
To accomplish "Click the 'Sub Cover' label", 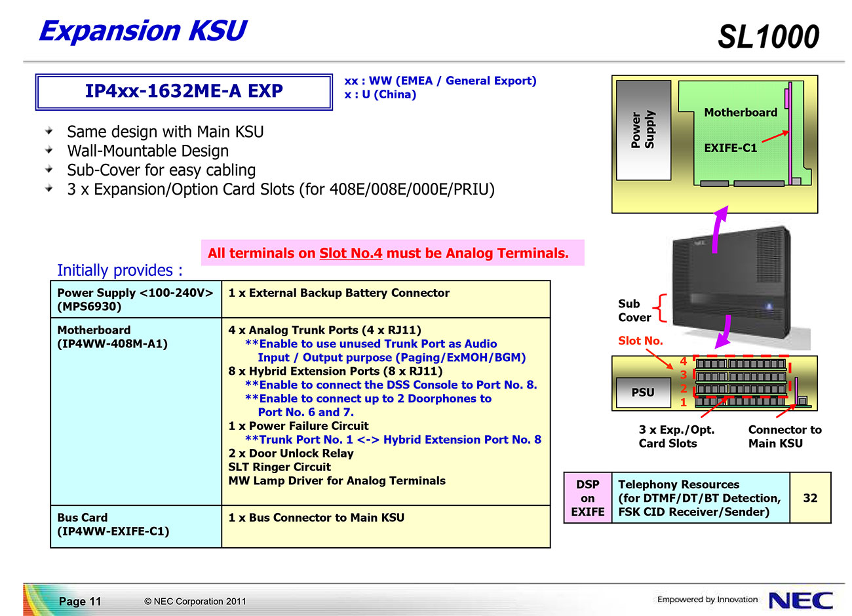I will pyautogui.click(x=634, y=311).
